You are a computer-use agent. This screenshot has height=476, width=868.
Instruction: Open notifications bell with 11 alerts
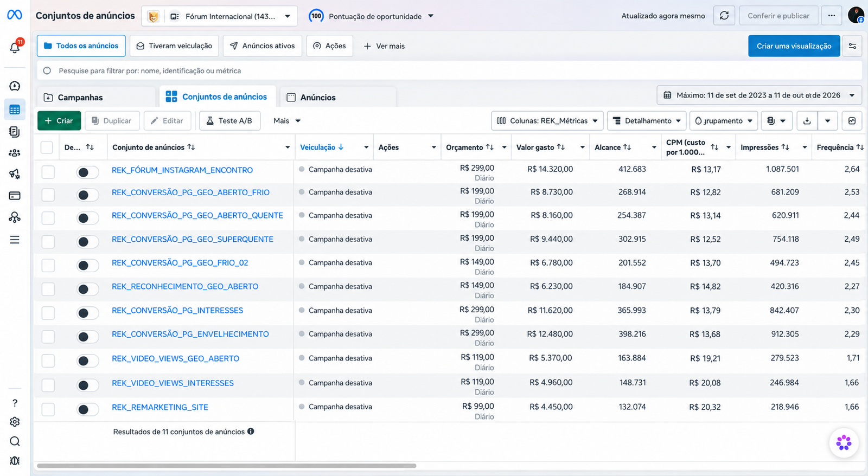pyautogui.click(x=15, y=47)
